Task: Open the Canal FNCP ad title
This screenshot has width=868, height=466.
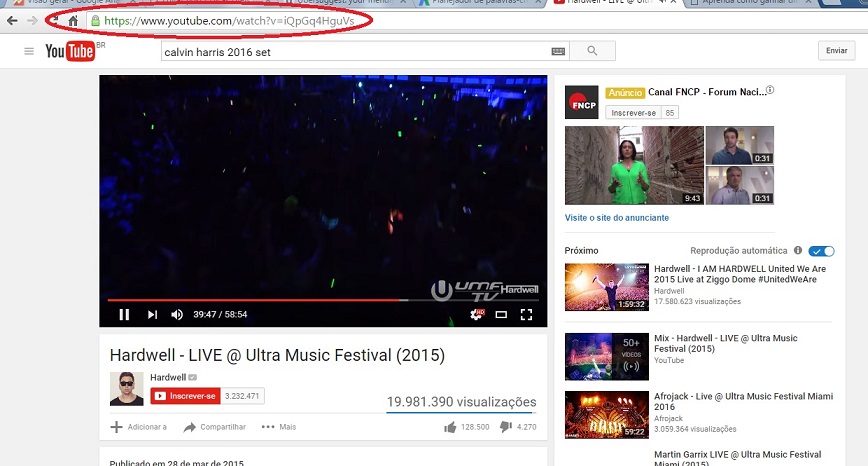Action: [x=707, y=92]
